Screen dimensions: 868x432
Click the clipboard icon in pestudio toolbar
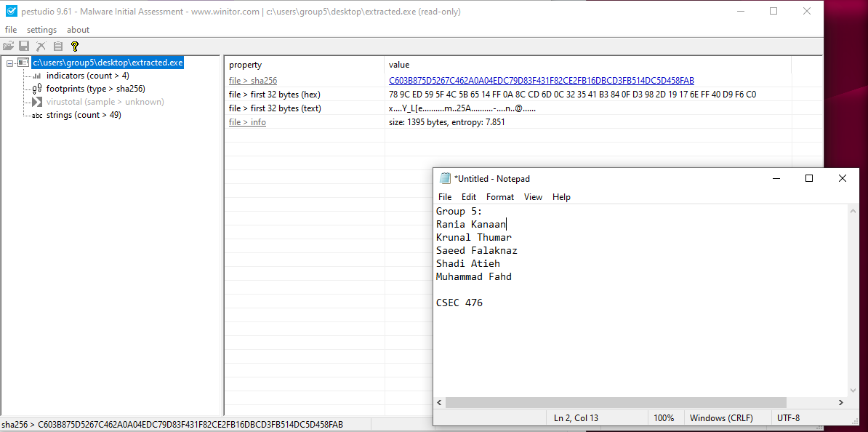coord(57,47)
